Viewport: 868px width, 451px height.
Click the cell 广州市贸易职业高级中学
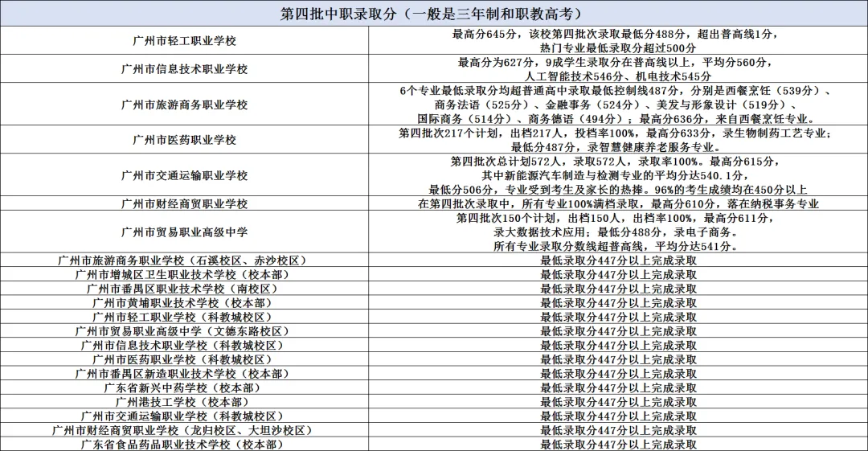pyautogui.click(x=184, y=232)
